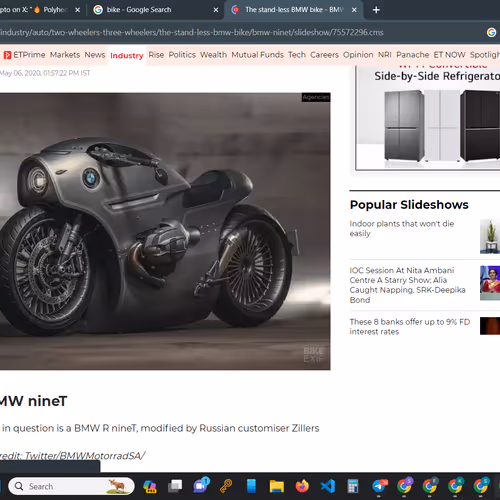Viewport: 500px width, 500px height.
Task: Open 'Indoor plants that won't die easily' slideshow
Action: (x=402, y=228)
